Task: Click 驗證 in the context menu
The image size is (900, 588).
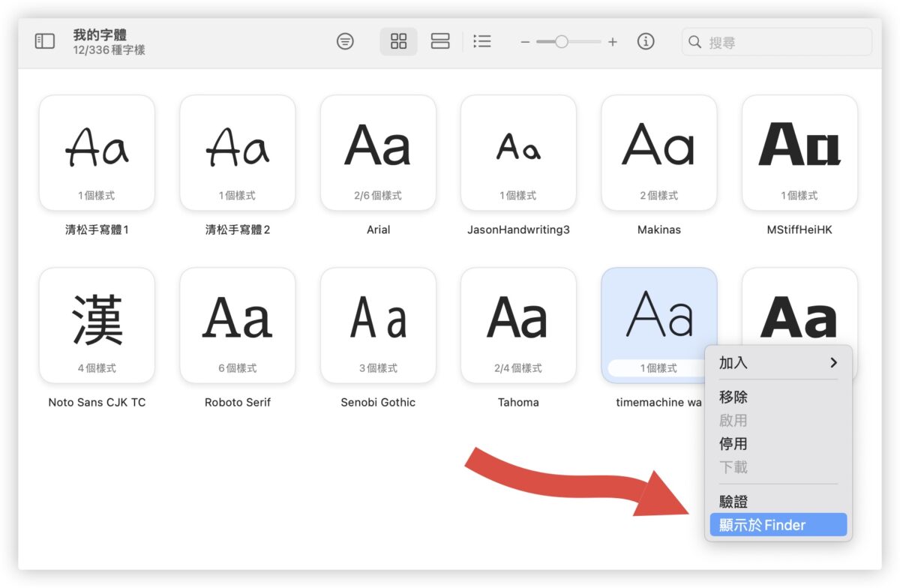Action: coord(733,502)
